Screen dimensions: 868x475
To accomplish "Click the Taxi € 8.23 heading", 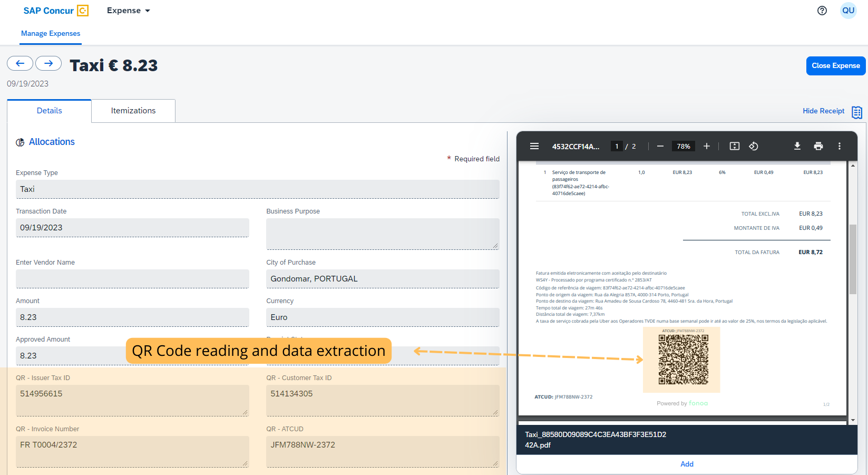I will (x=114, y=65).
